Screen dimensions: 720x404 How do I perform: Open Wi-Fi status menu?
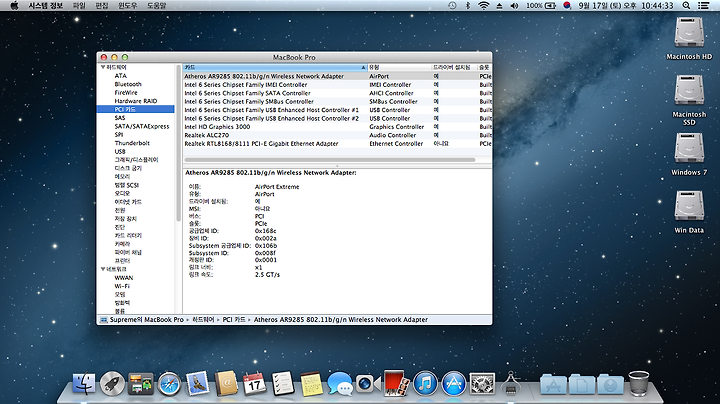pyautogui.click(x=483, y=6)
